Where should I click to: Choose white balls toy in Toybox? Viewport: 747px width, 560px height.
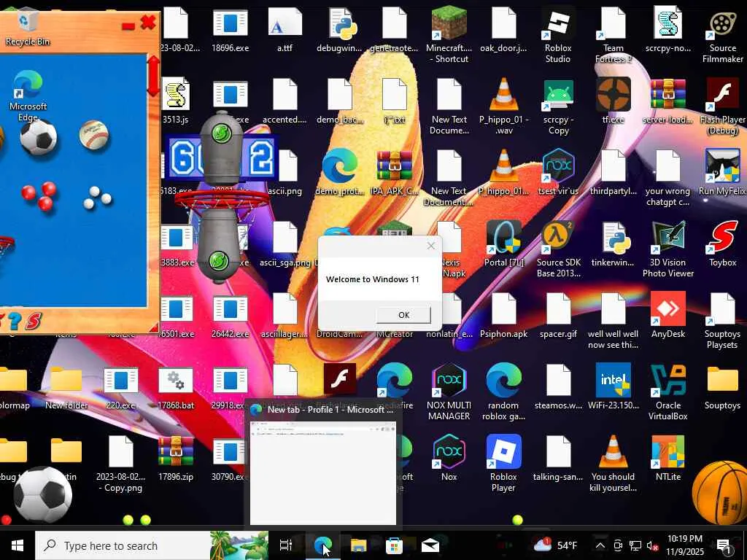97,198
